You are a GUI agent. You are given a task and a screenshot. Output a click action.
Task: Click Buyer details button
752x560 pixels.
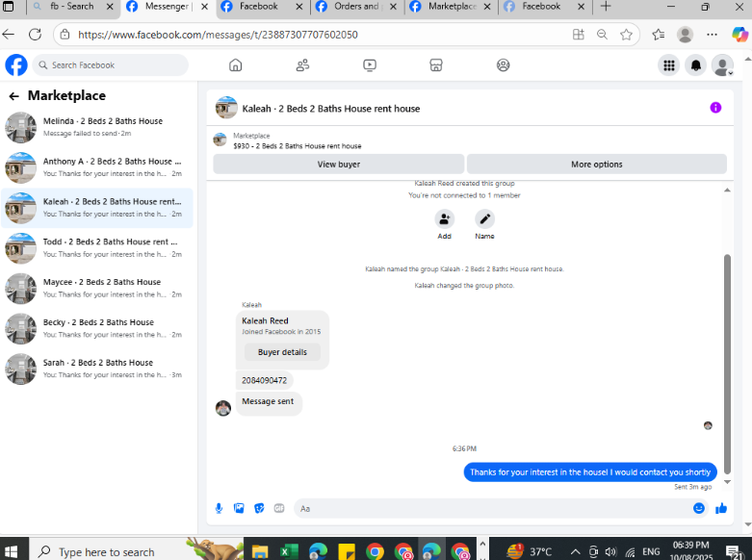[x=282, y=352]
